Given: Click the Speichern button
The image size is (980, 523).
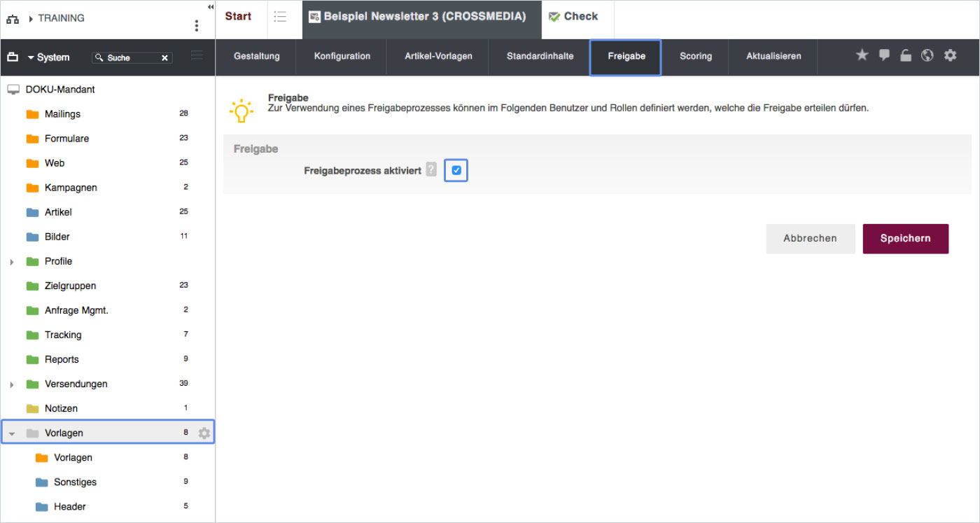Looking at the screenshot, I should point(905,239).
